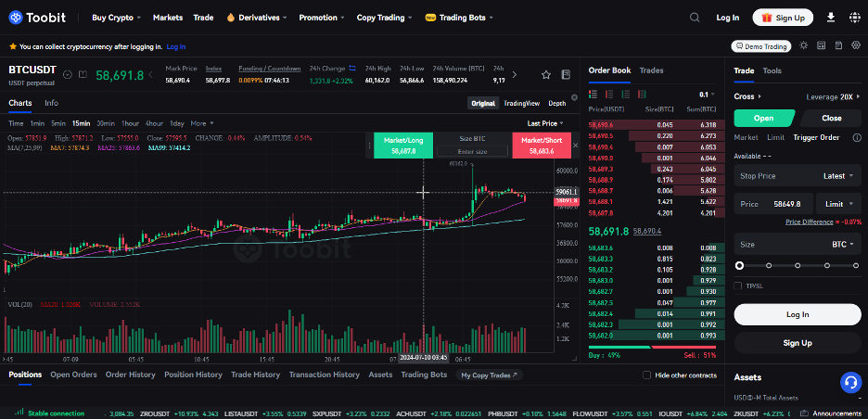
Task: Expand the Stop Price Latest dropdown
Action: (x=839, y=175)
